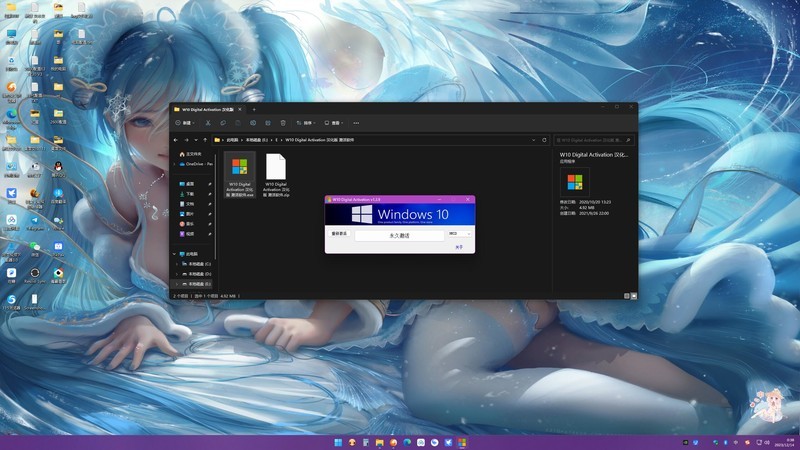800x450 pixels.
Task: Open the volume icon in system tray
Action: [x=767, y=442]
